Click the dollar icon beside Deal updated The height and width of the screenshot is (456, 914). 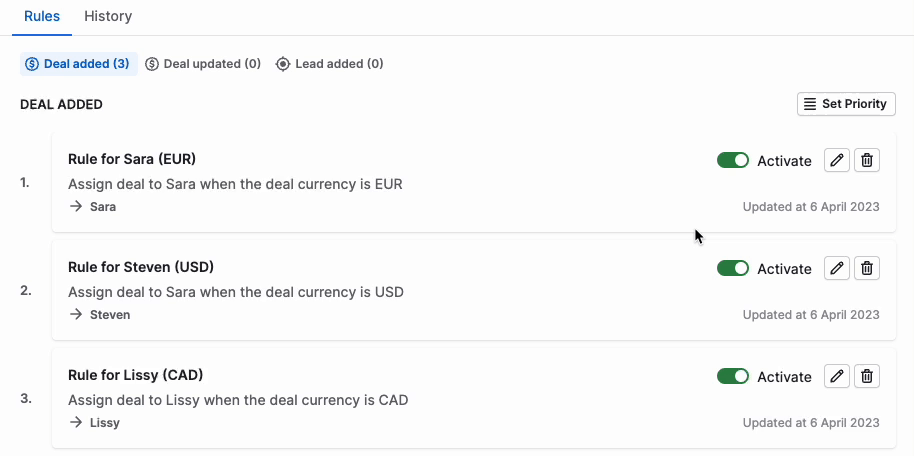152,64
